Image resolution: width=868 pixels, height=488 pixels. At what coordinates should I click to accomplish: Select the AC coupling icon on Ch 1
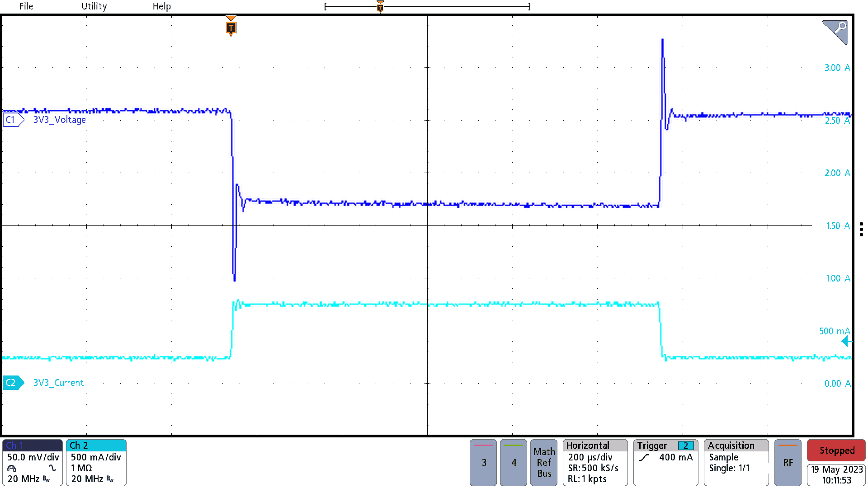52,468
